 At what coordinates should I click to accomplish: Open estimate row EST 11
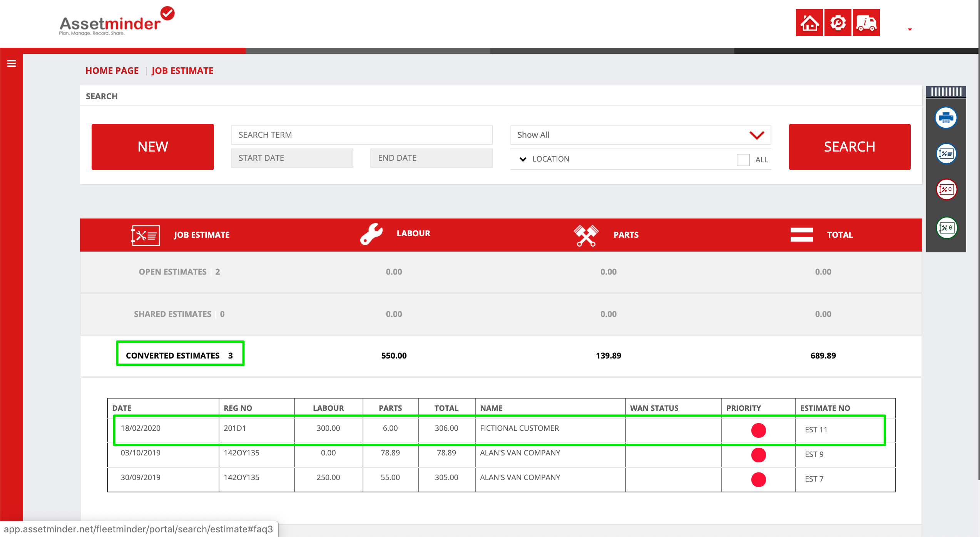click(501, 430)
